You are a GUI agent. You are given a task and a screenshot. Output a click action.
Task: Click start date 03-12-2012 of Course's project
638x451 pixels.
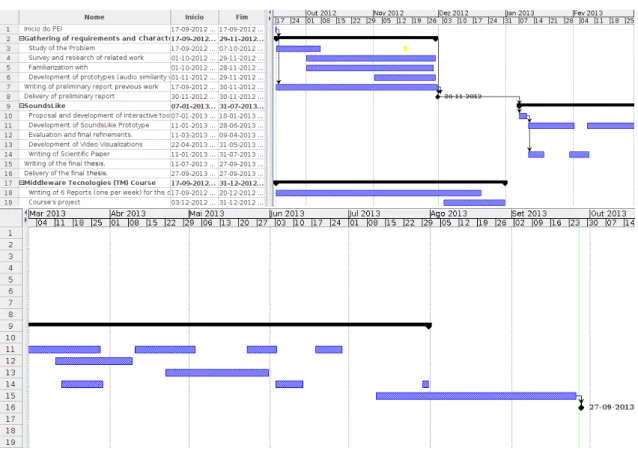(x=193, y=203)
